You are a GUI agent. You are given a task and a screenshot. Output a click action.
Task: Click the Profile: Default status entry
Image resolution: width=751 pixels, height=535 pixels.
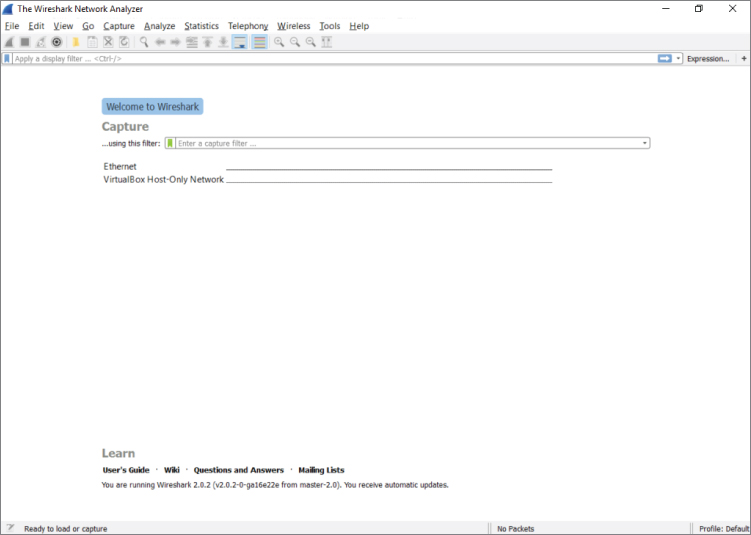click(723, 529)
